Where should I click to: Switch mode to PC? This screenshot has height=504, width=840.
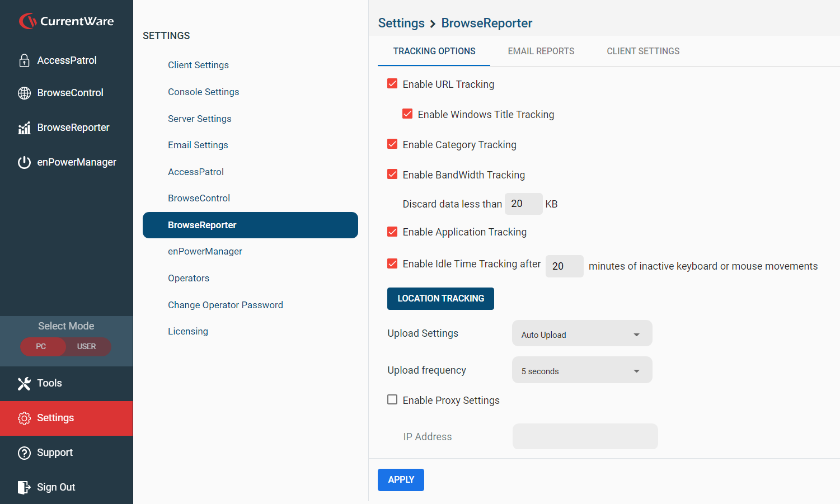point(41,347)
